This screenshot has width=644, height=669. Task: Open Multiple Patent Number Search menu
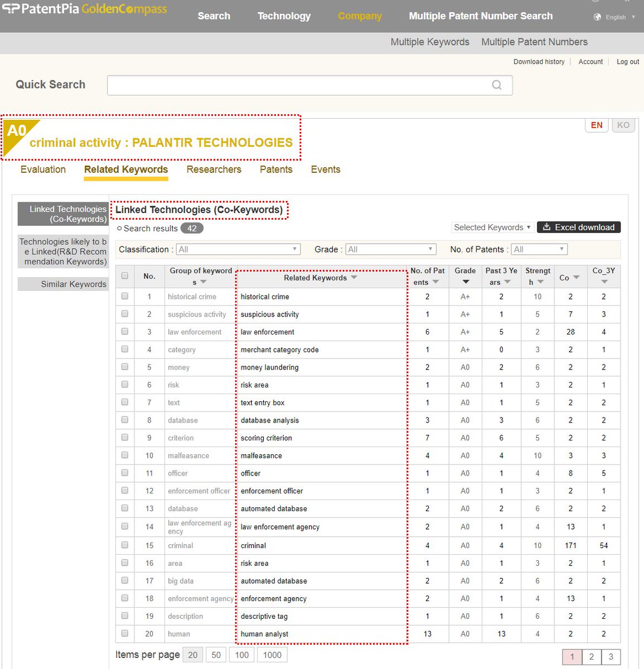pyautogui.click(x=481, y=16)
